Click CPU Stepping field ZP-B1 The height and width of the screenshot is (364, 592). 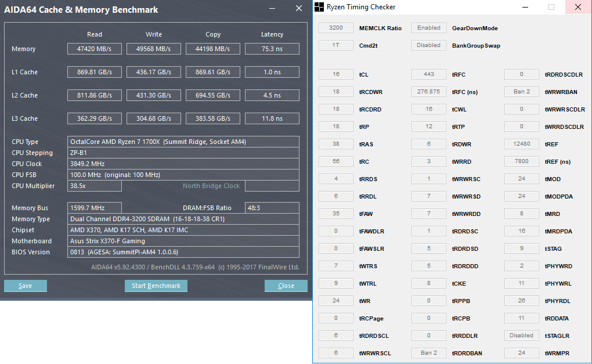point(183,153)
